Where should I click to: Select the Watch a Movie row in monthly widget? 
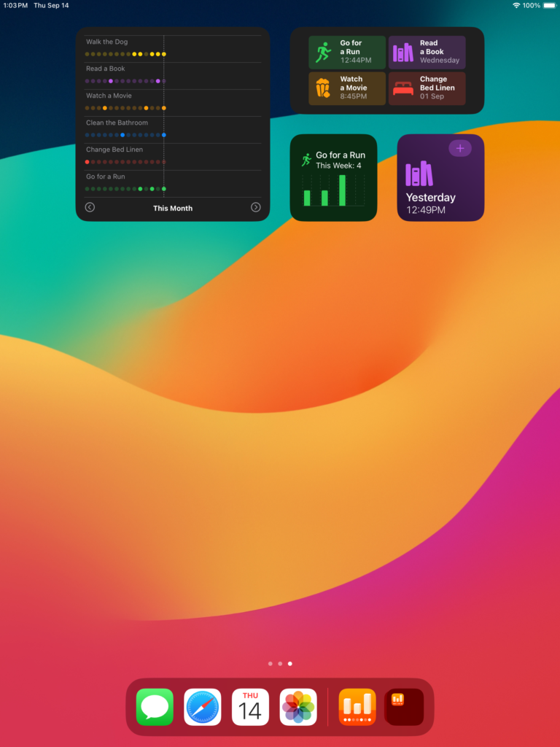173,103
